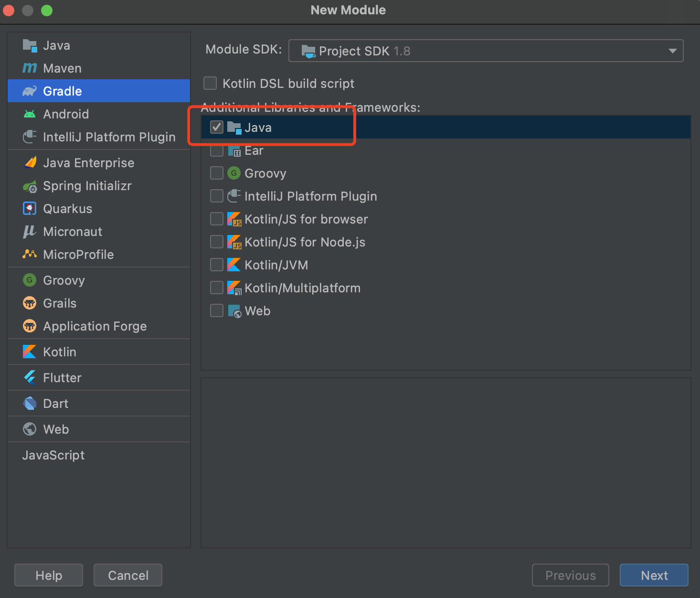Click the Android robot icon
The width and height of the screenshot is (700, 598).
tap(30, 114)
